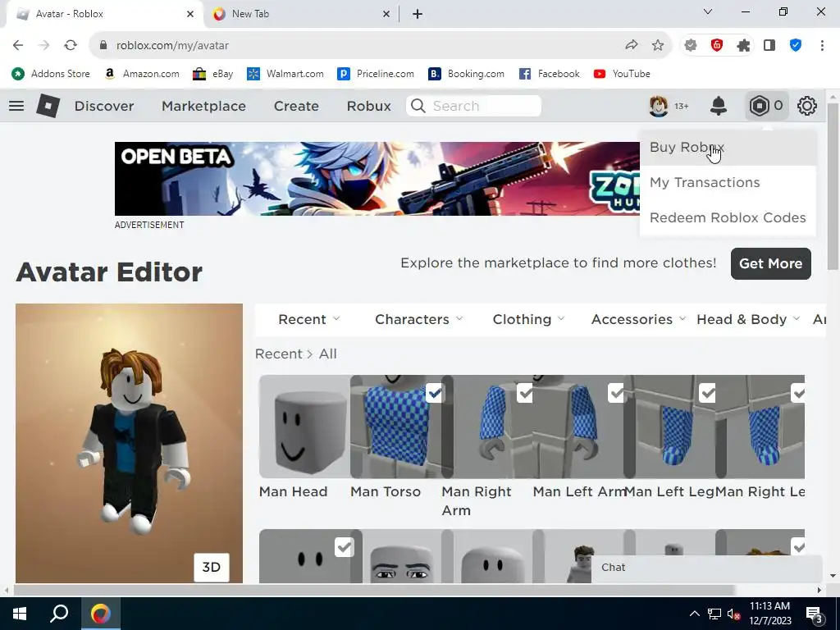Open a new browser tab with plus
840x630 pixels.
418,14
